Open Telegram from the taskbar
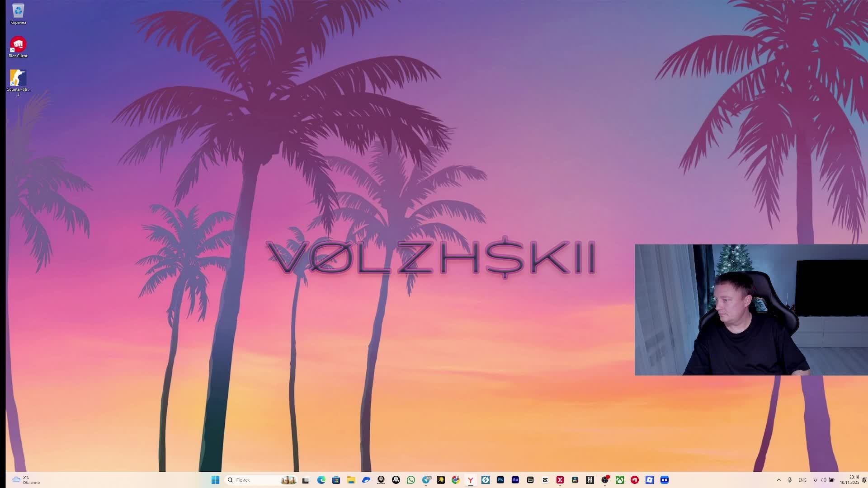 pos(426,480)
